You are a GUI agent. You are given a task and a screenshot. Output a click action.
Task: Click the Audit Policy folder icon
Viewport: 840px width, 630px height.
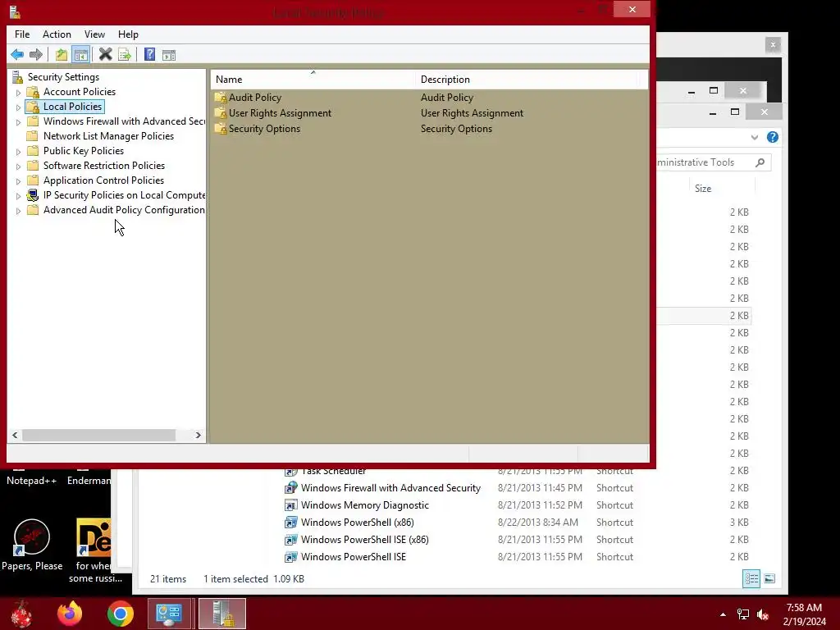pyautogui.click(x=220, y=98)
